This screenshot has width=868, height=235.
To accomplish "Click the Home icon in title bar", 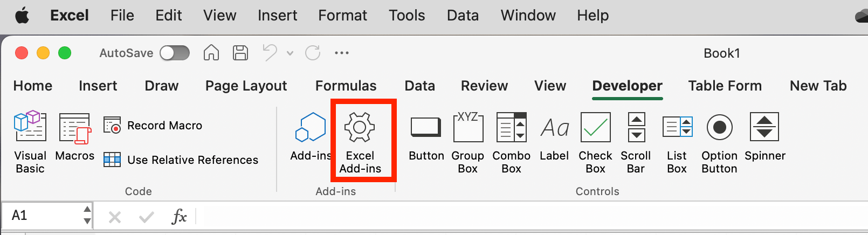I will [x=211, y=53].
